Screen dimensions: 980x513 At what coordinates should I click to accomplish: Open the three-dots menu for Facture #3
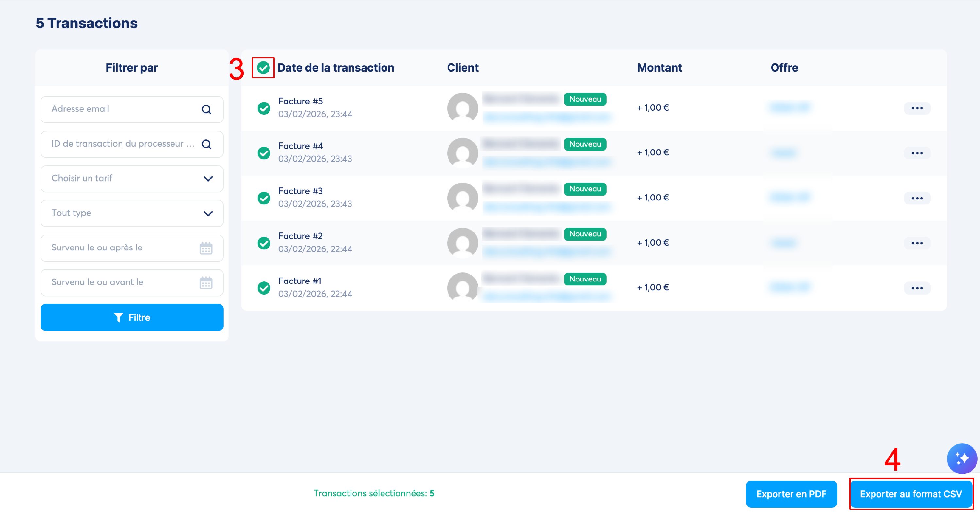tap(917, 198)
